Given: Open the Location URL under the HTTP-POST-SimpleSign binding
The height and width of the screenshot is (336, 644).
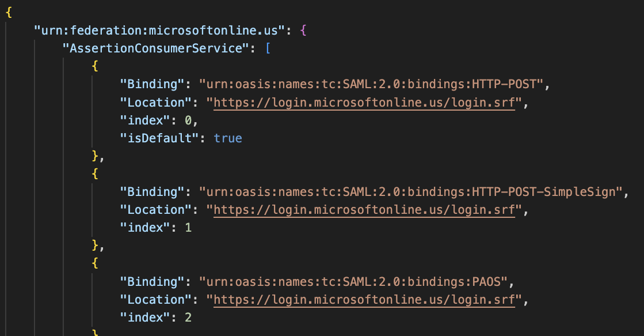Looking at the screenshot, I should [364, 210].
